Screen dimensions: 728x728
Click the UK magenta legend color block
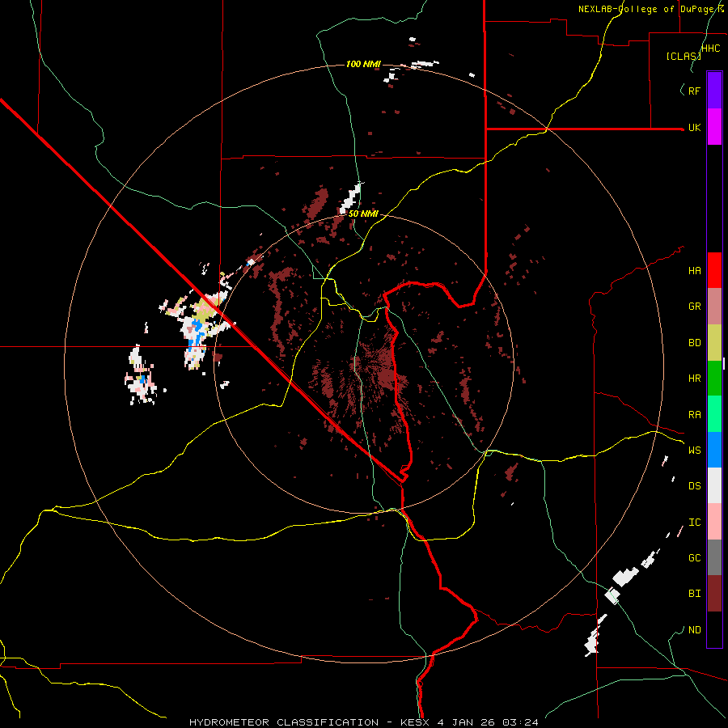point(714,127)
